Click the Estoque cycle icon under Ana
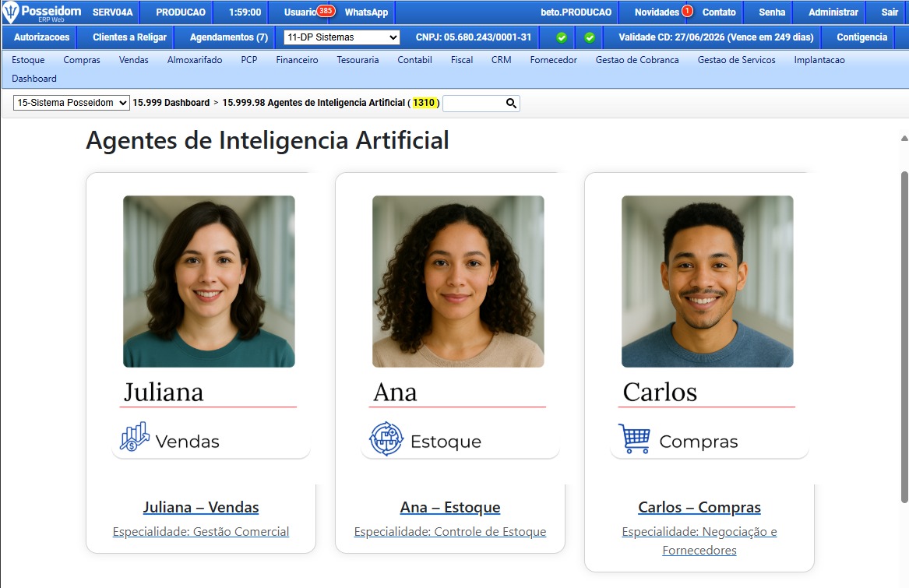The height and width of the screenshot is (588, 909). 386,438
